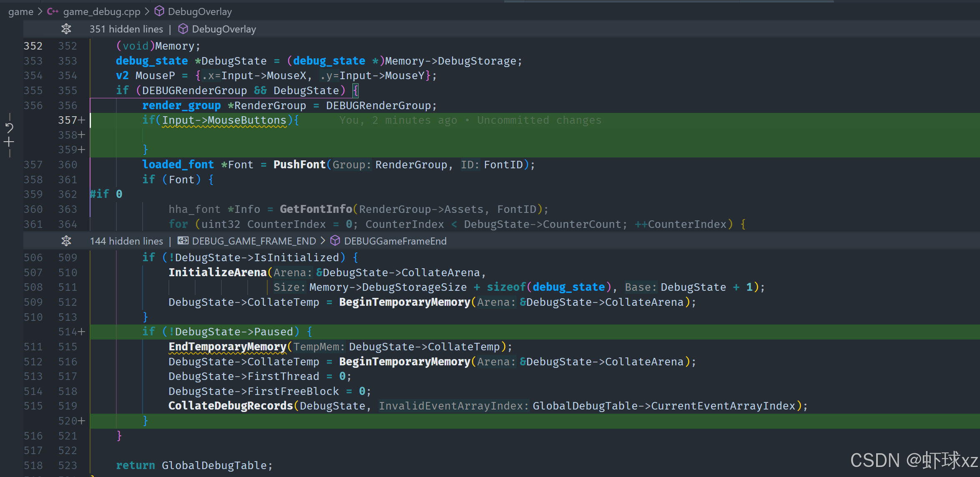Click 'GlobalDebugTable->CurrentEventArrayIndex' argument
The width and height of the screenshot is (980, 477).
(664, 406)
